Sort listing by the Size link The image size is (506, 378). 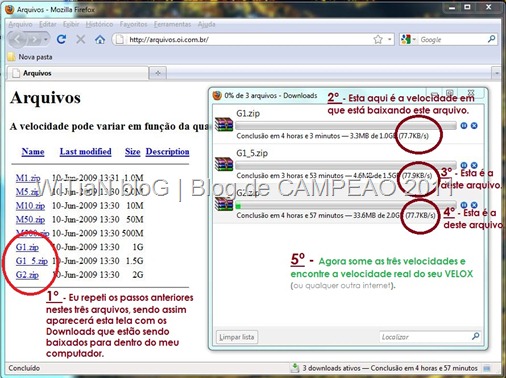click(132, 152)
